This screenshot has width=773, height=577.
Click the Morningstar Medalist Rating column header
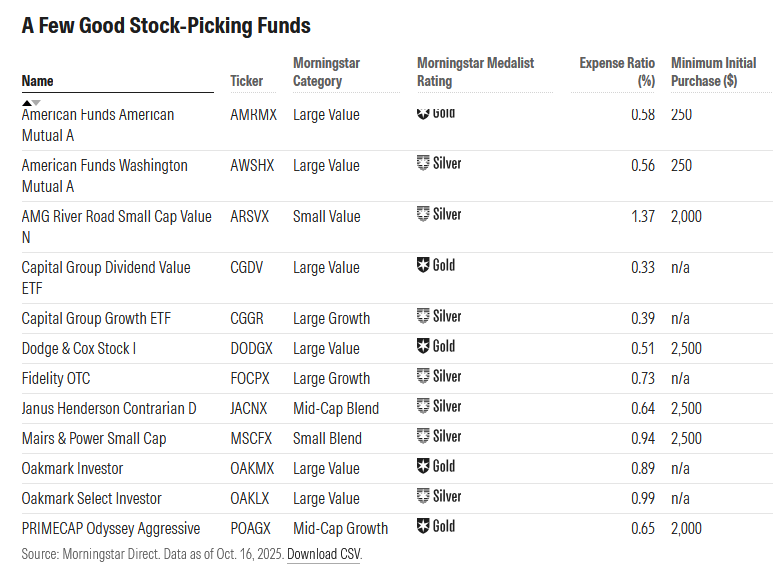(475, 72)
